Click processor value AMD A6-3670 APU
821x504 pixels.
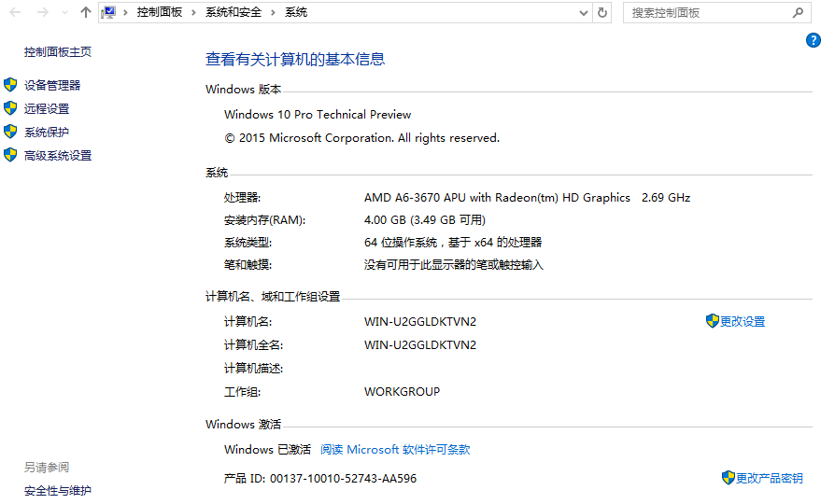[497, 198]
